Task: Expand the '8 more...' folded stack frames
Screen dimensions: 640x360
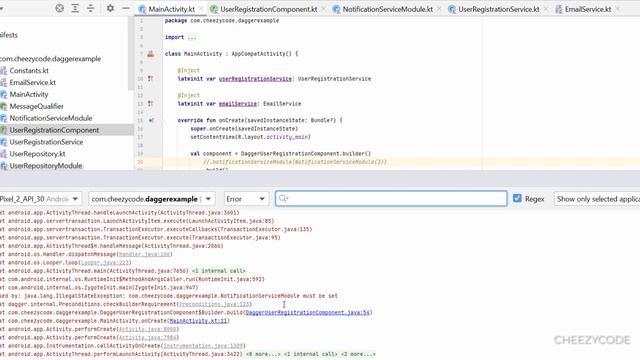Action: tap(263, 354)
